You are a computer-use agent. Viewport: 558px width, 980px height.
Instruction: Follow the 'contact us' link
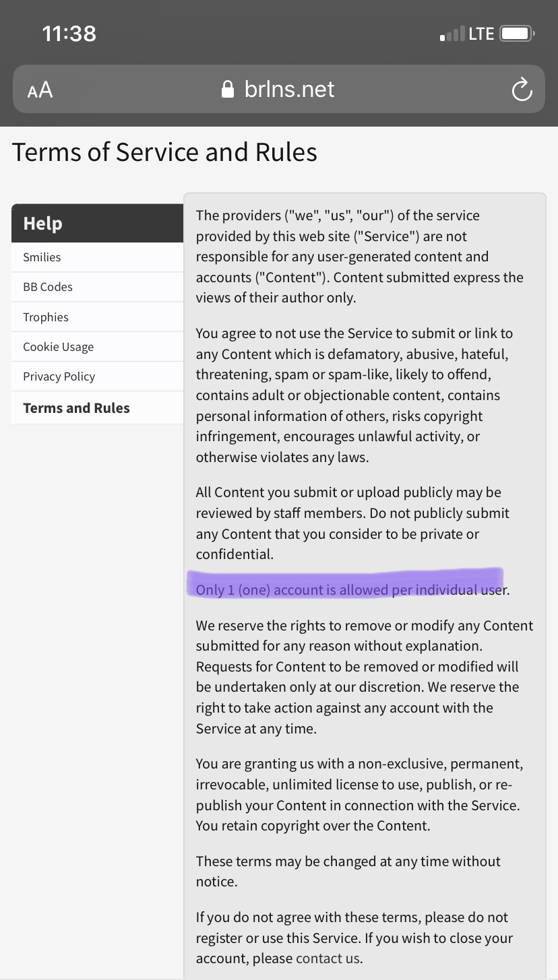point(328,958)
